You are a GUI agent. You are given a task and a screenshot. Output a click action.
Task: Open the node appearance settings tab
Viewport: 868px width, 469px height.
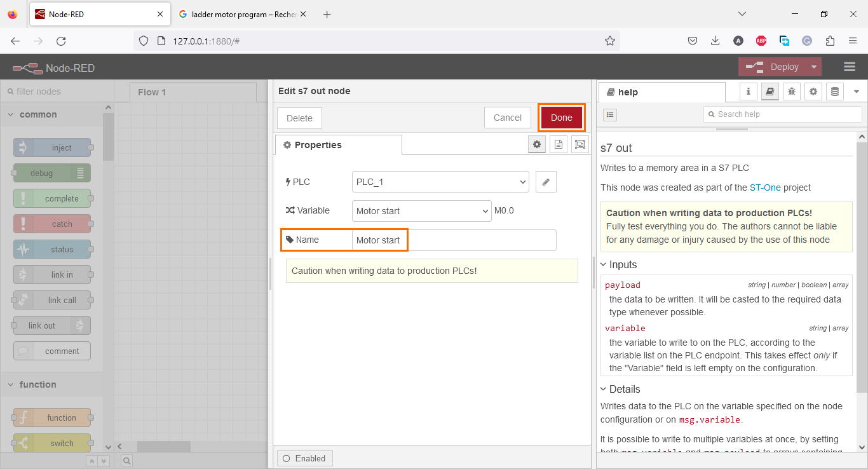pyautogui.click(x=580, y=144)
